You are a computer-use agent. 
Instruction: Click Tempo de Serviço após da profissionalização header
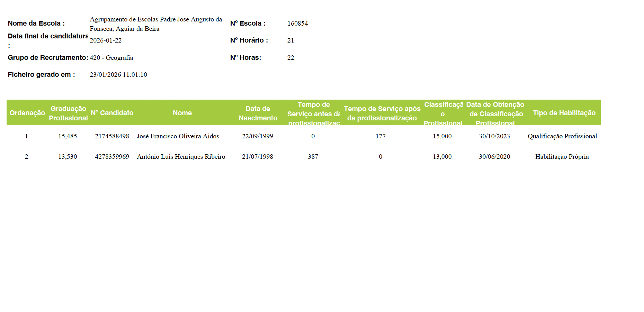tap(382, 113)
